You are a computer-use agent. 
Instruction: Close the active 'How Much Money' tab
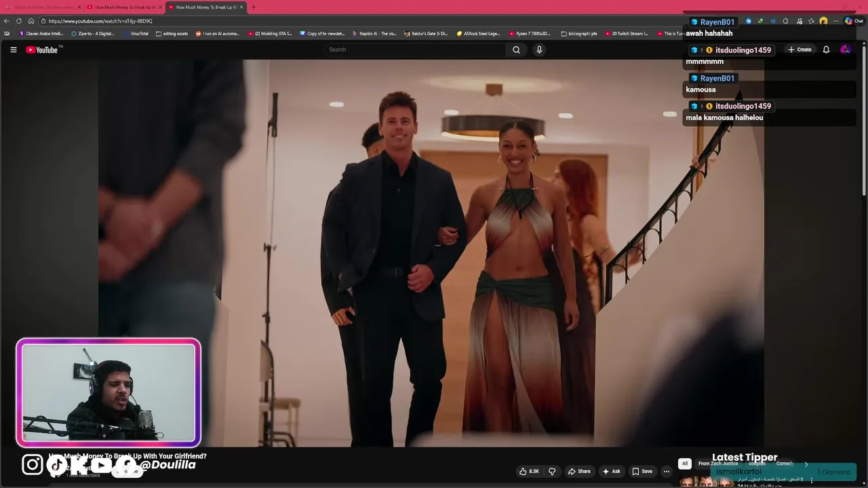pyautogui.click(x=241, y=7)
